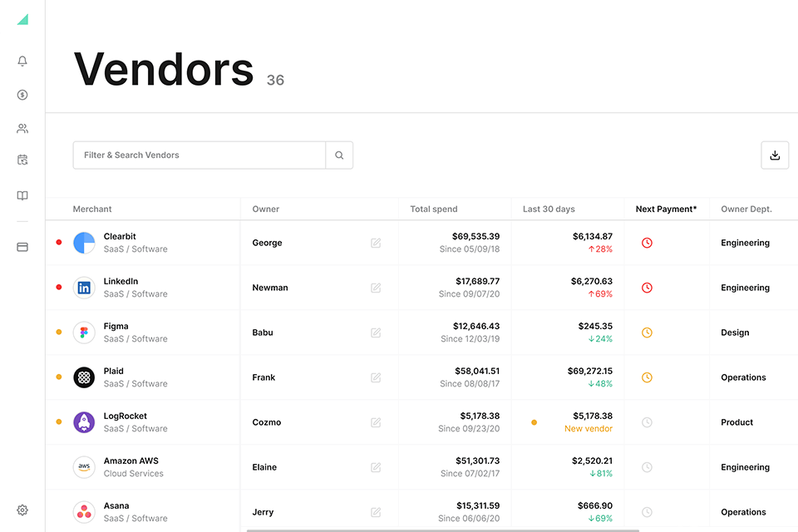This screenshot has width=798, height=532.
Task: Click Plaid orange next payment clock
Action: (x=647, y=377)
